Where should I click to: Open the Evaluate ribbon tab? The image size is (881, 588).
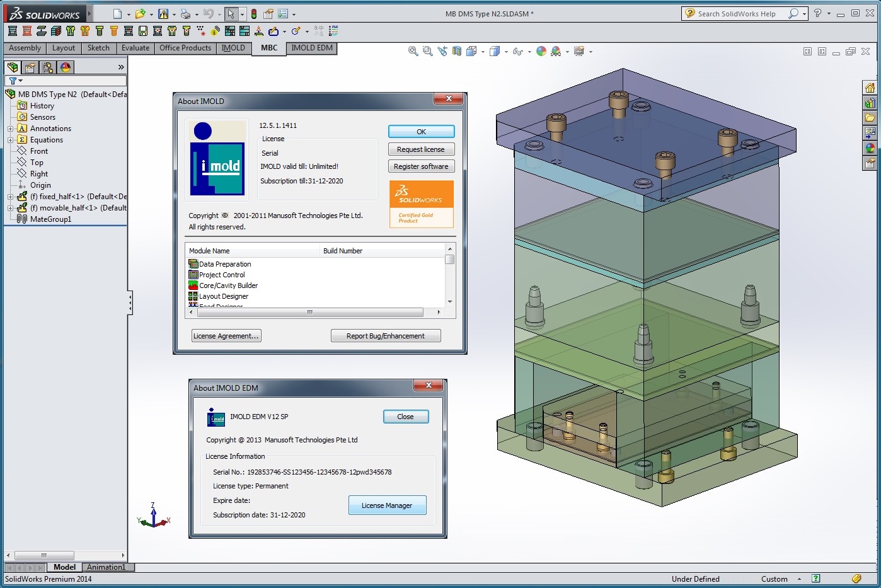tap(135, 48)
